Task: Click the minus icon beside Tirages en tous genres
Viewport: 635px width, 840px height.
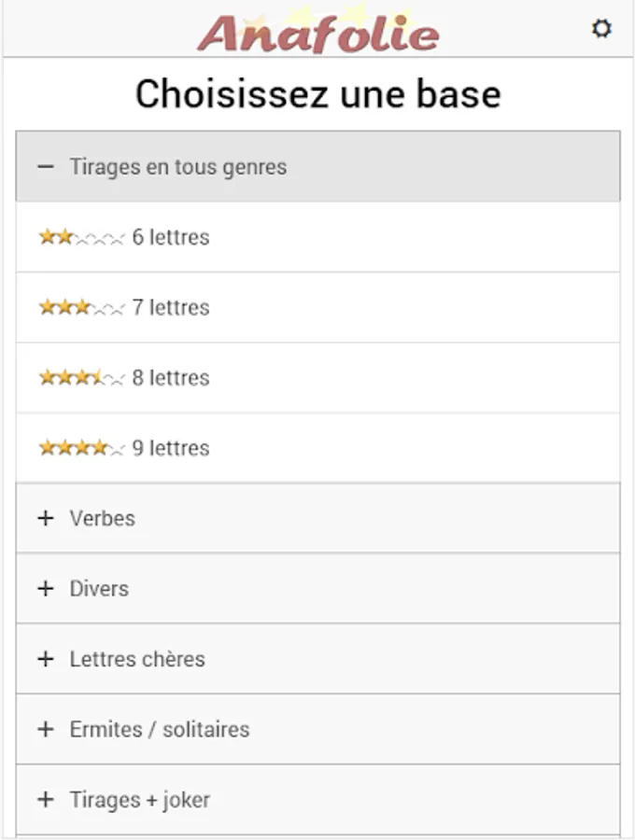Action: pos(45,167)
